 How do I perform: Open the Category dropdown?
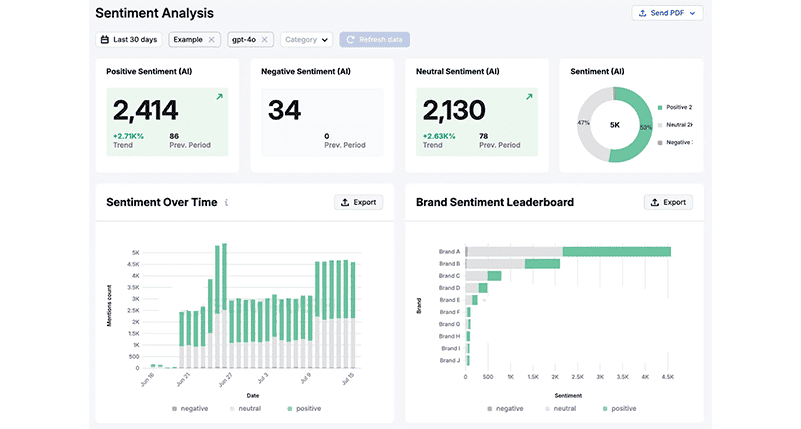tap(307, 40)
